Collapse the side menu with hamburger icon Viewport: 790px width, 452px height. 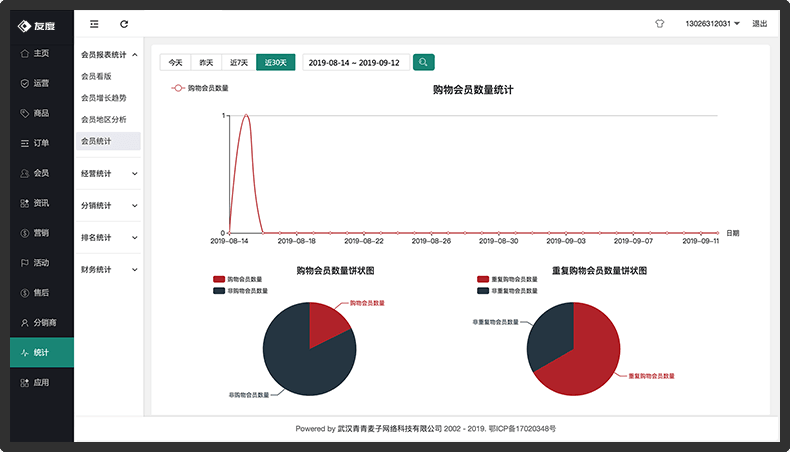[x=94, y=24]
